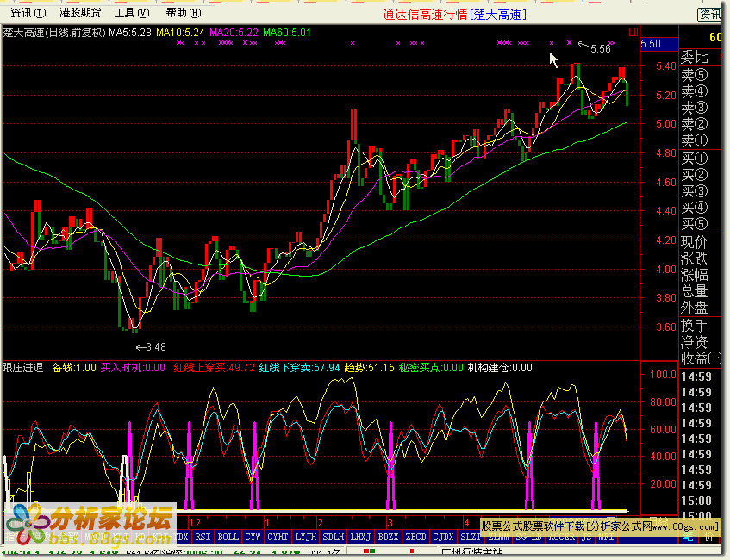
Task: Open the 资讯(I) menu
Action: [x=28, y=13]
